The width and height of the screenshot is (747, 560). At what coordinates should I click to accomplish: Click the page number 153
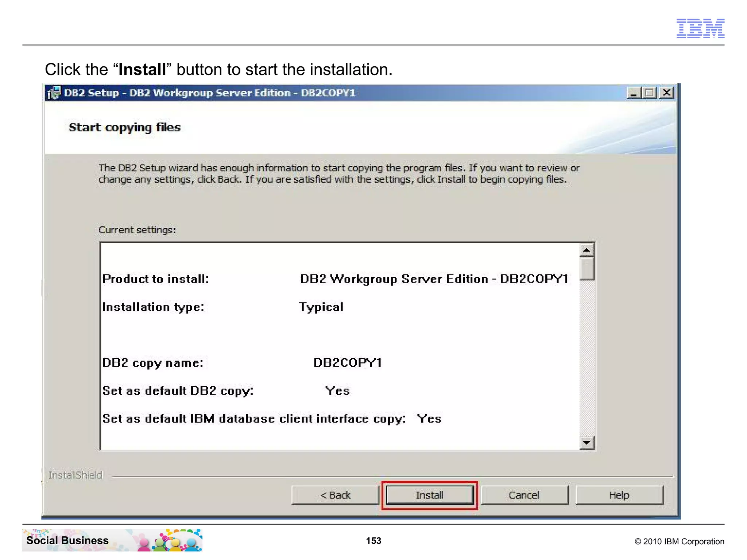click(x=373, y=541)
